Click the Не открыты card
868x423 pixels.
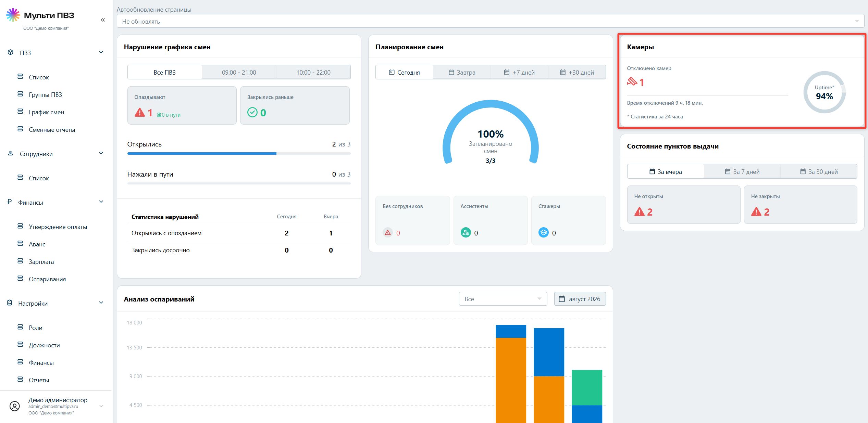(x=684, y=205)
